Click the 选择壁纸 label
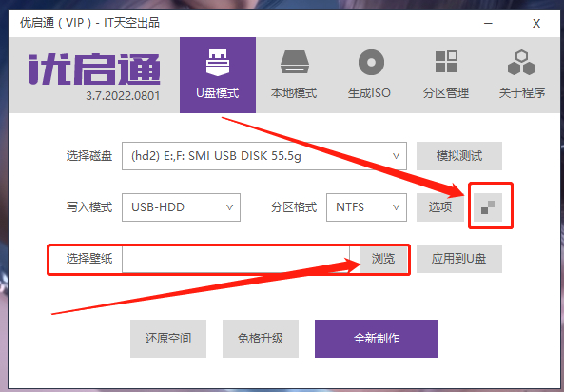Viewport: 564px width, 392px height. 89,259
